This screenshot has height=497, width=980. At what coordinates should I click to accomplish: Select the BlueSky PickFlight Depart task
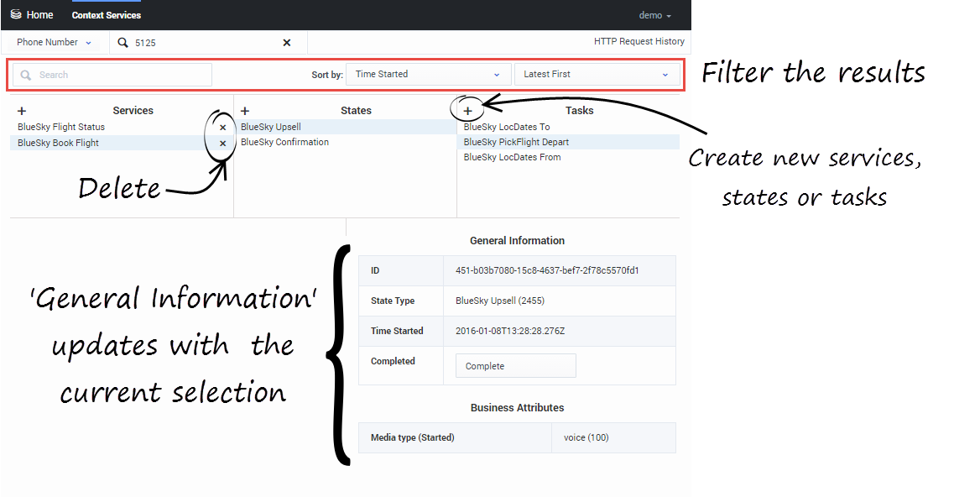[516, 143]
